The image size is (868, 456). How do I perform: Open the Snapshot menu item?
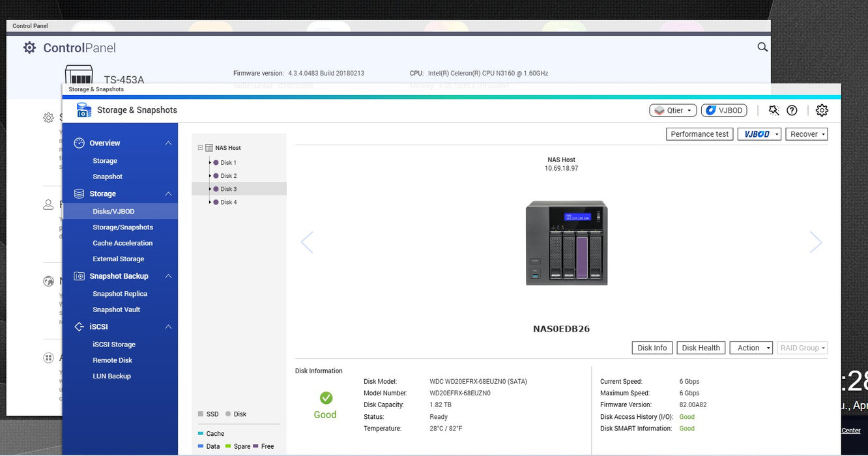coord(108,177)
